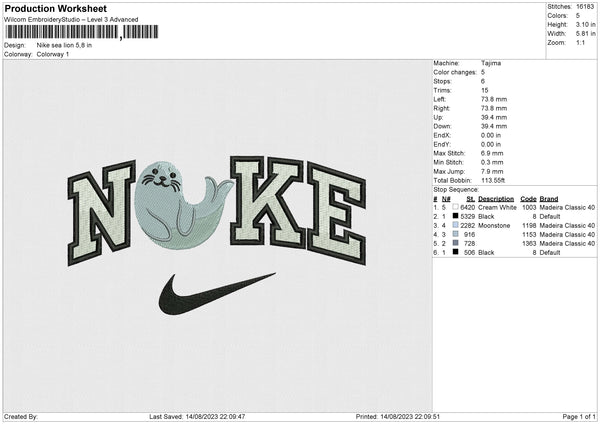Click the Machine value "Tajima"
Image resolution: width=600 pixels, height=424 pixels.
(491, 63)
